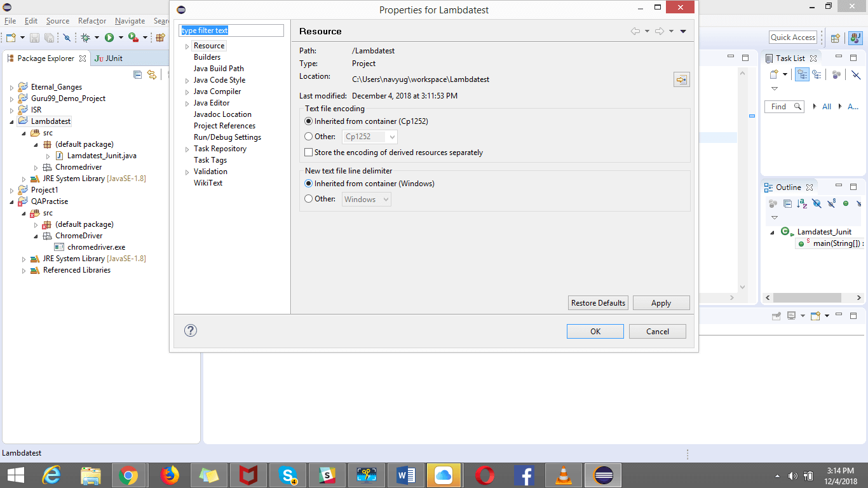Click the Debug bug icon
Screen dimensions: 868x488
click(x=85, y=37)
